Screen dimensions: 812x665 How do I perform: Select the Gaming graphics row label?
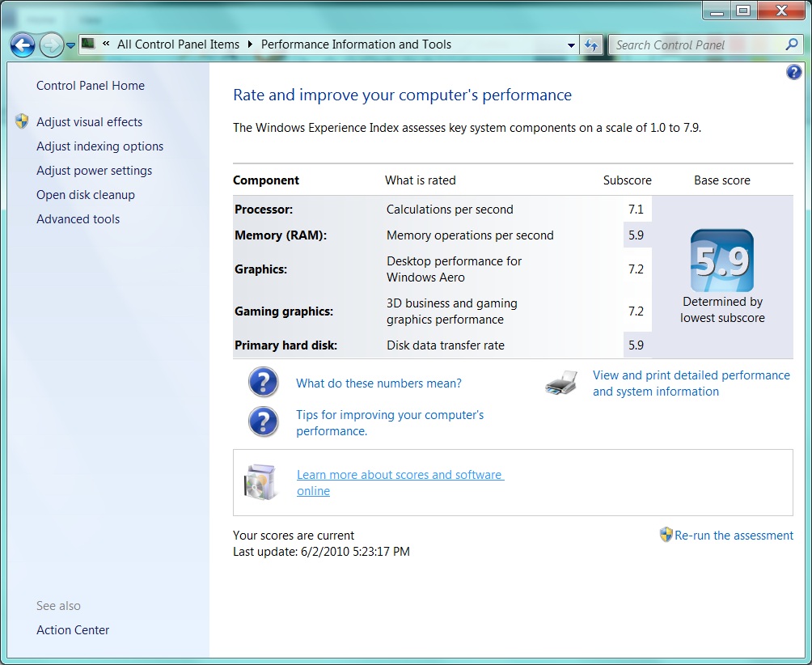[284, 311]
